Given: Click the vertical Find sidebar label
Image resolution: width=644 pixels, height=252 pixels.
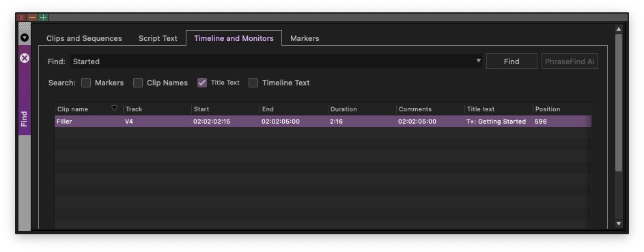Looking at the screenshot, I should point(24,119).
